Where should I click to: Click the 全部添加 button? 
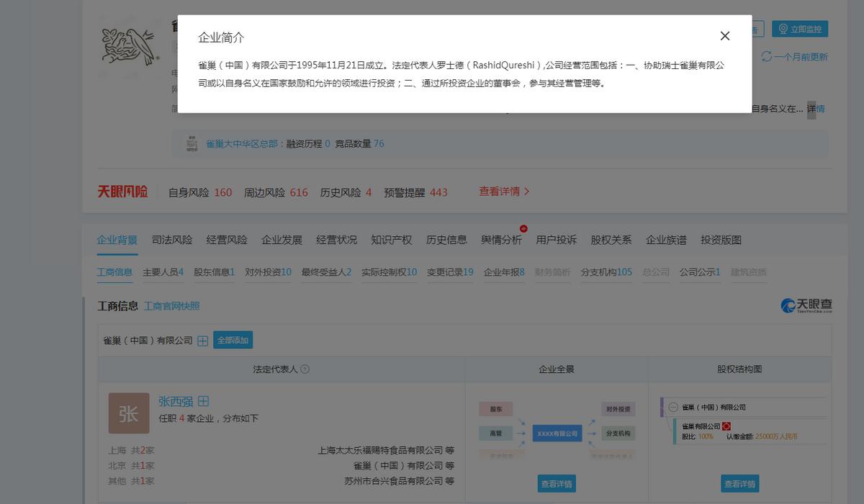[232, 340]
